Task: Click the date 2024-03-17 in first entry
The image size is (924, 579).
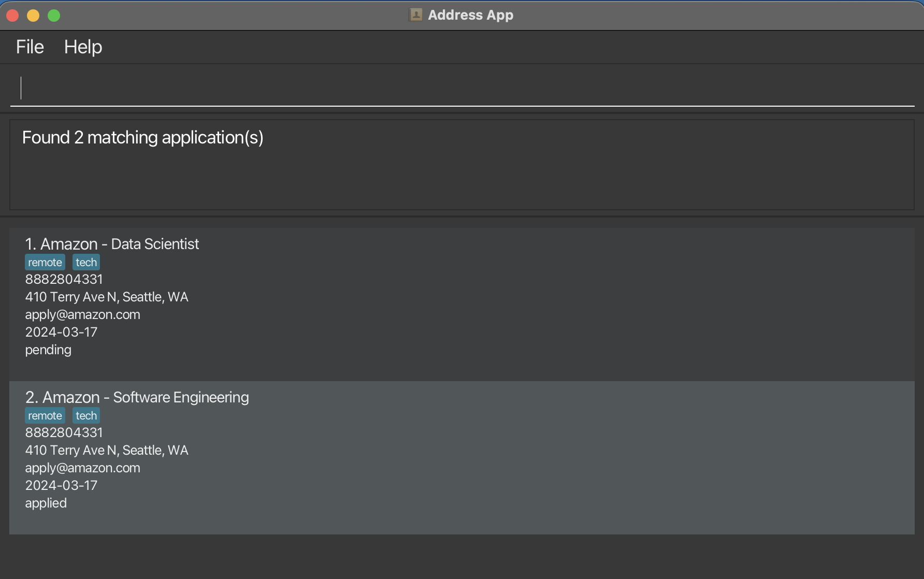Action: coord(61,332)
